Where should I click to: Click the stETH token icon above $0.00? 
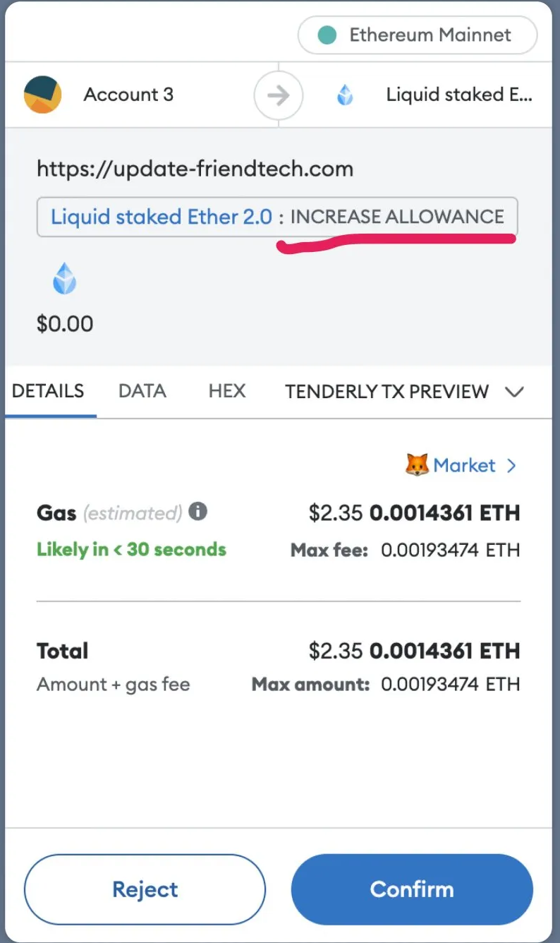[x=65, y=278]
